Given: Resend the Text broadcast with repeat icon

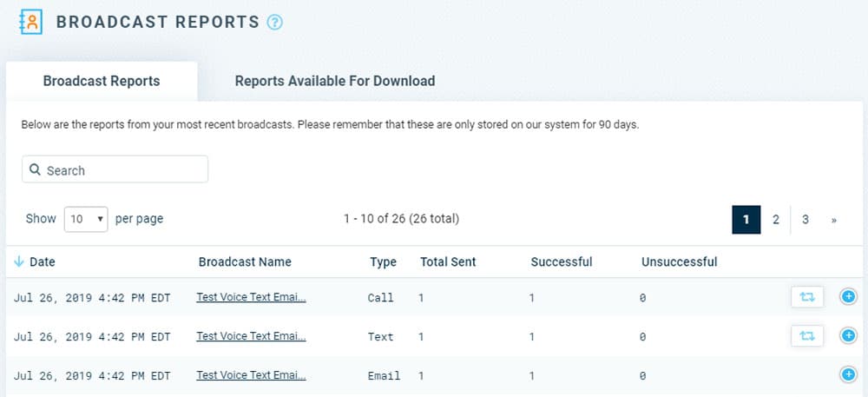Looking at the screenshot, I should [807, 335].
